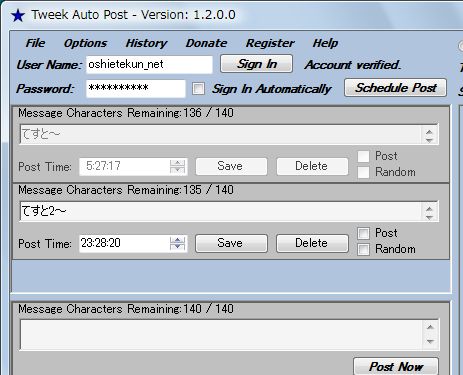
Task: Delete the てすと2〜 message
Action: (312, 243)
